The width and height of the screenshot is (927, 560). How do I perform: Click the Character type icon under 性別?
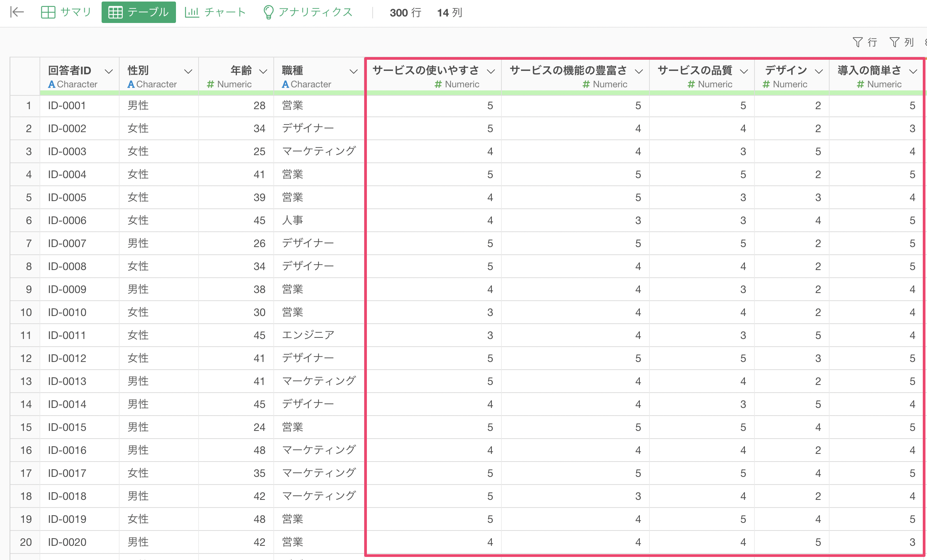(131, 84)
